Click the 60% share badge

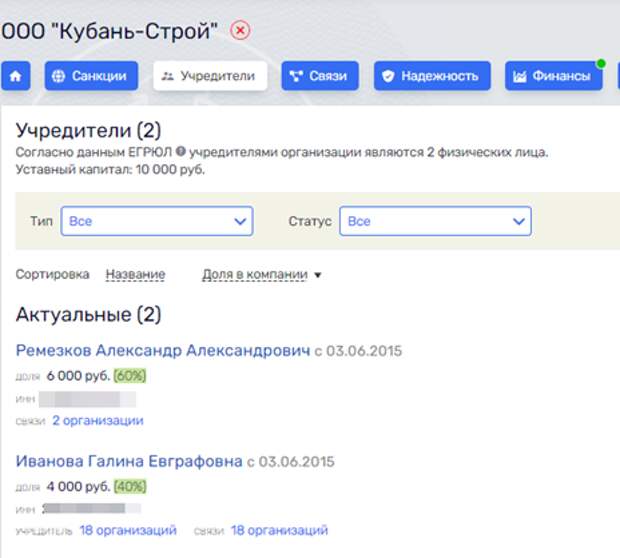pos(130,376)
